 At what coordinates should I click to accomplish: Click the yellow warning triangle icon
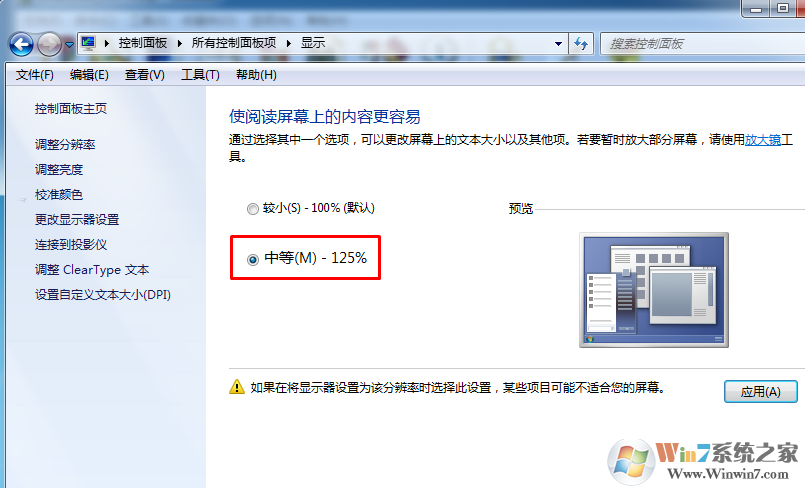(x=237, y=387)
